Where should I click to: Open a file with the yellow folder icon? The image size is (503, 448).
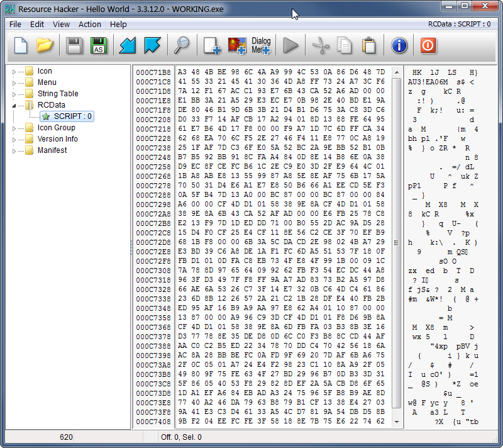point(45,45)
